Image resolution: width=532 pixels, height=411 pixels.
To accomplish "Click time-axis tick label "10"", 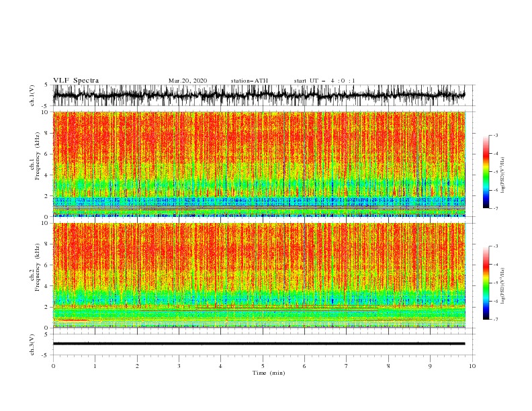I will [472, 366].
